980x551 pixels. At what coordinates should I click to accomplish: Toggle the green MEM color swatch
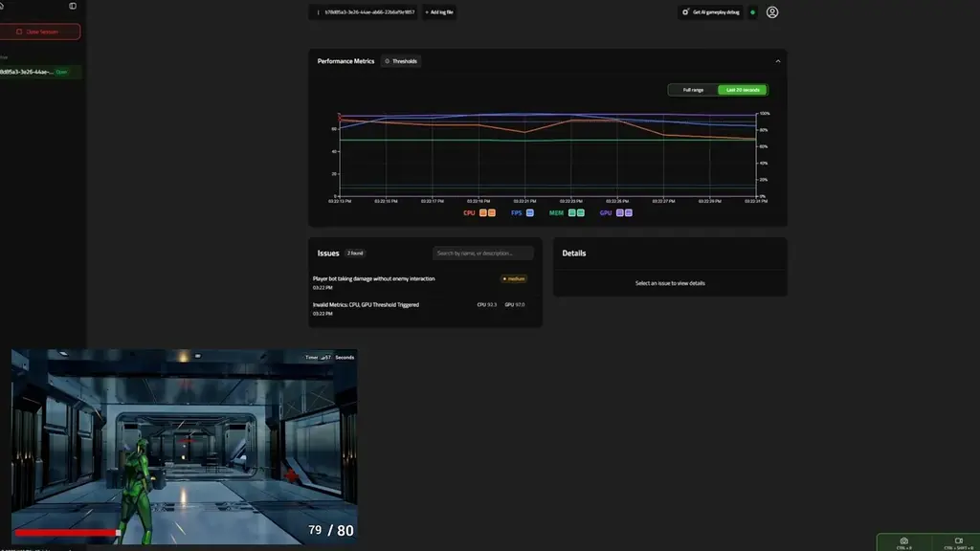click(x=574, y=212)
